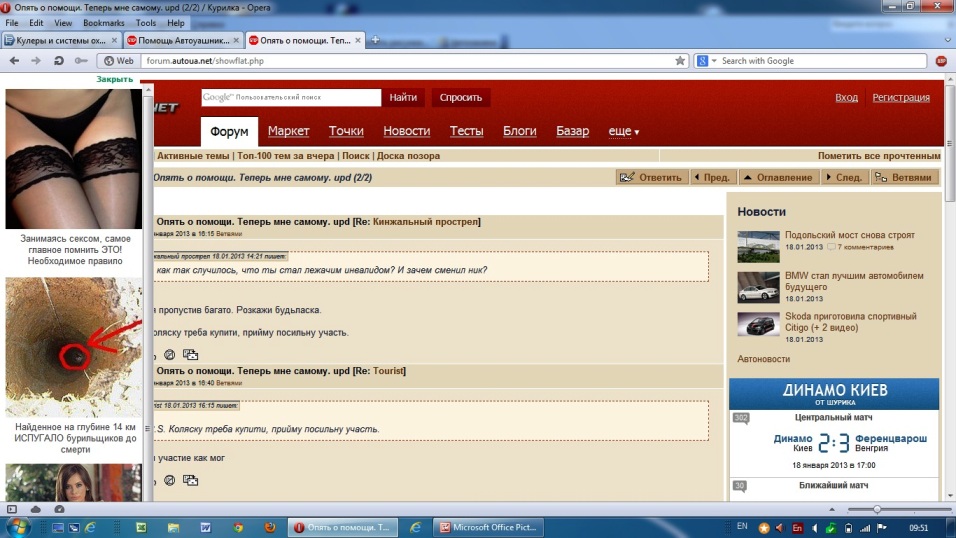Open the 'Регистрация' link
The image size is (956, 538).
pos(900,98)
